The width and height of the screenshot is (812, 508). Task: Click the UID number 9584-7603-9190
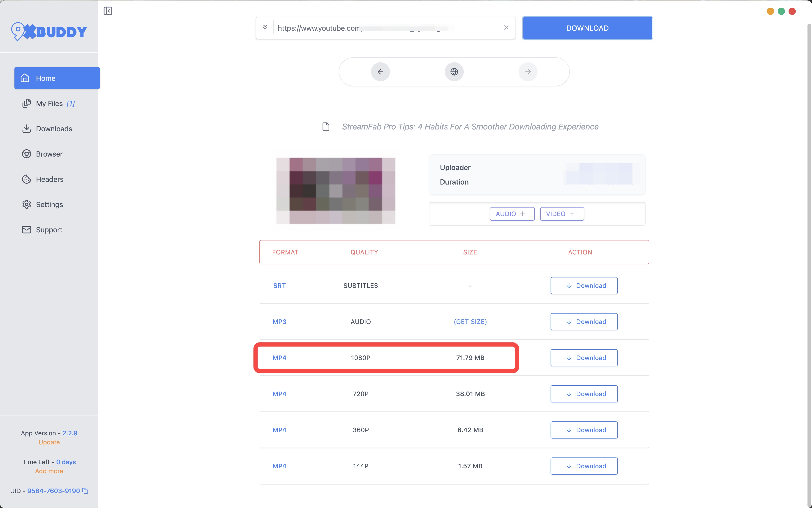click(x=53, y=491)
